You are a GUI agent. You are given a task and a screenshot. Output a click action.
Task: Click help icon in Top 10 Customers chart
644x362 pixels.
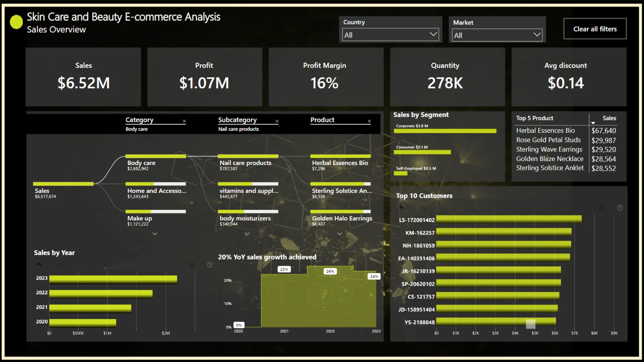pos(620,208)
